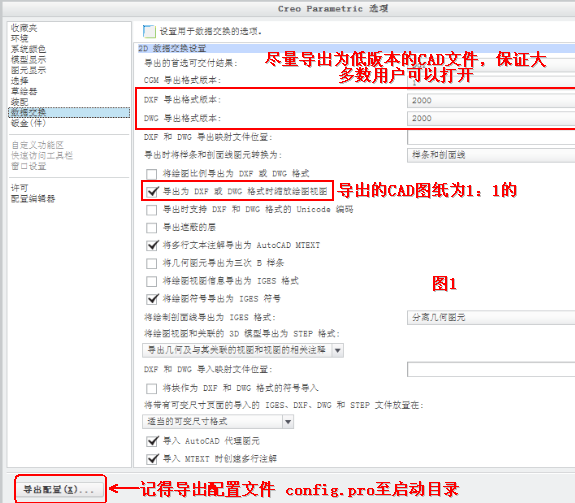Image resolution: width=575 pixels, height=503 pixels.
Task: Toggle 导入 MTEXT 时创建多行注解 checkbox
Action: [x=152, y=459]
